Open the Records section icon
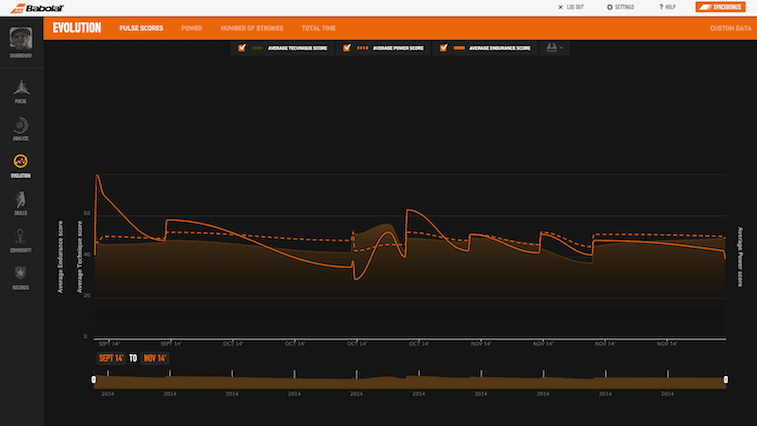The height and width of the screenshot is (426, 757). (x=20, y=273)
